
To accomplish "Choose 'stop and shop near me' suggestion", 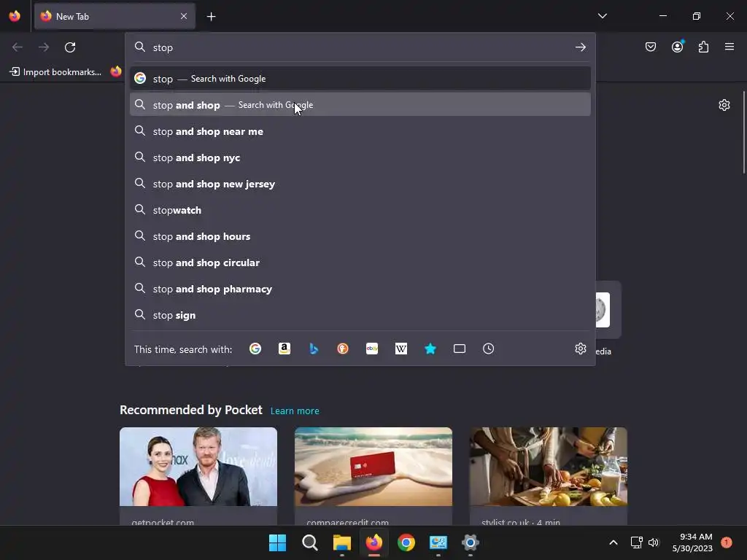I will click(x=360, y=131).
